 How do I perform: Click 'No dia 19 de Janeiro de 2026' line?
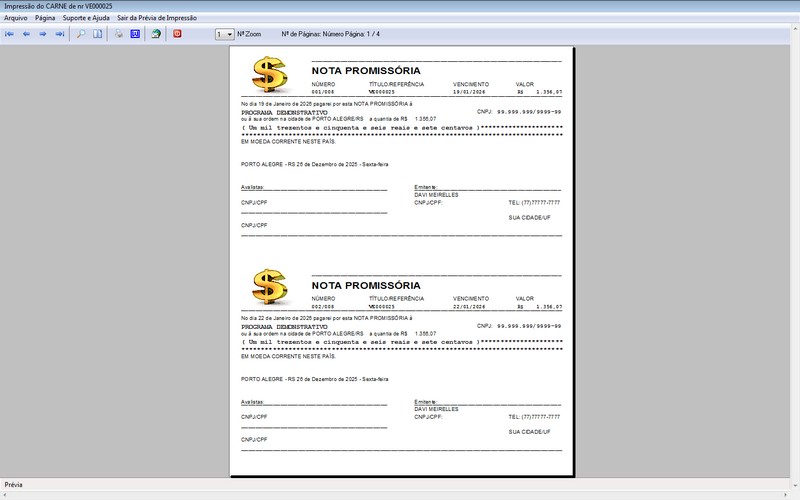pyautogui.click(x=327, y=104)
